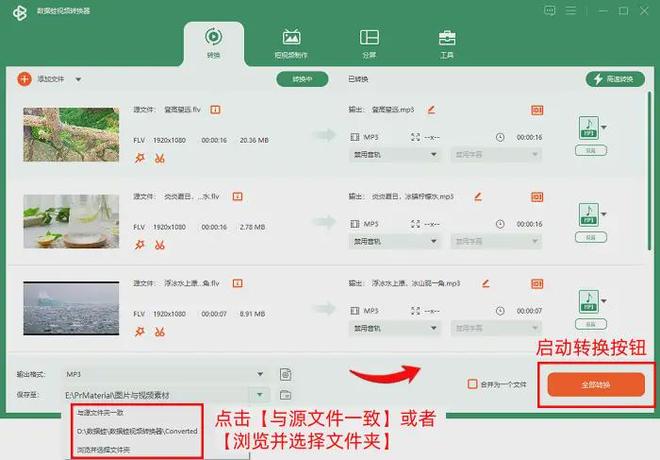The image size is (660, 460).
Task: Select the tree branch video thumbnail
Action: tap(71, 135)
